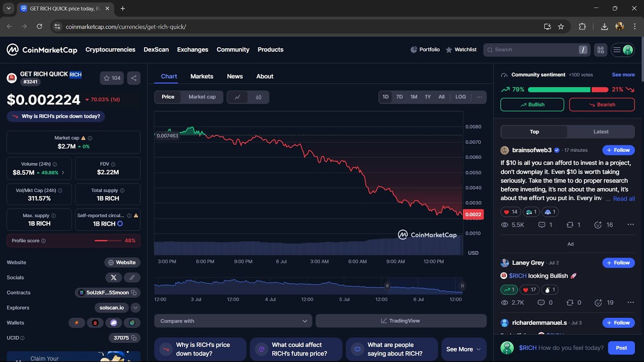Screen dimensions: 644x362
Task: Set chart range to 7D
Action: click(399, 97)
